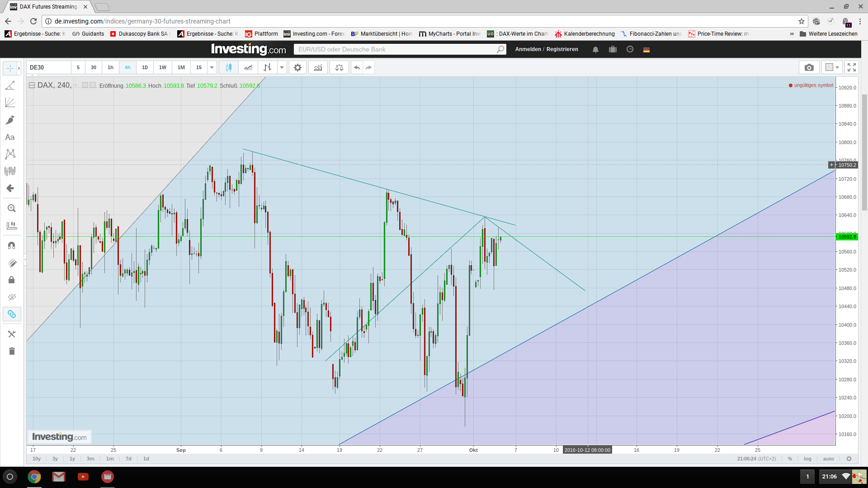Open the bar style dropdown arrow
The width and height of the screenshot is (868, 488).
click(x=282, y=68)
